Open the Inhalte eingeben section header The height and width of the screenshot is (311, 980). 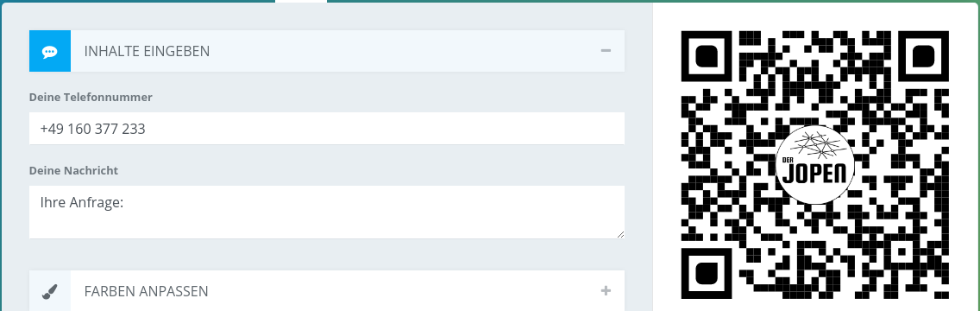(327, 51)
